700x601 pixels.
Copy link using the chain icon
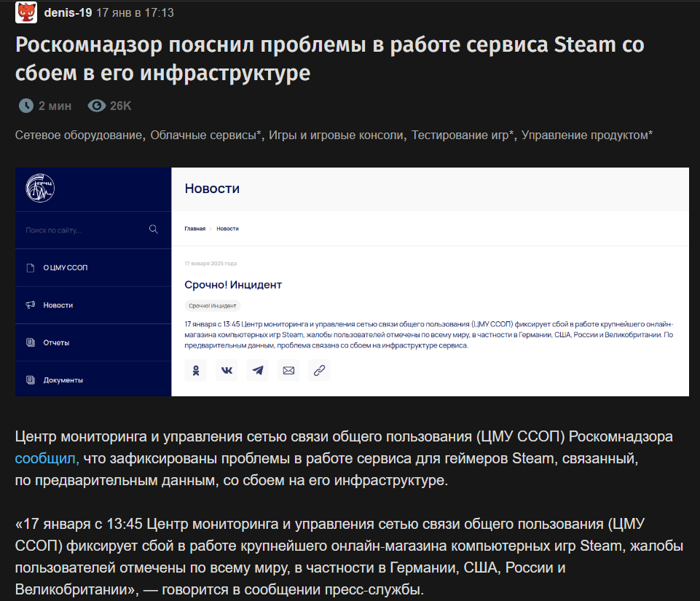click(x=319, y=370)
